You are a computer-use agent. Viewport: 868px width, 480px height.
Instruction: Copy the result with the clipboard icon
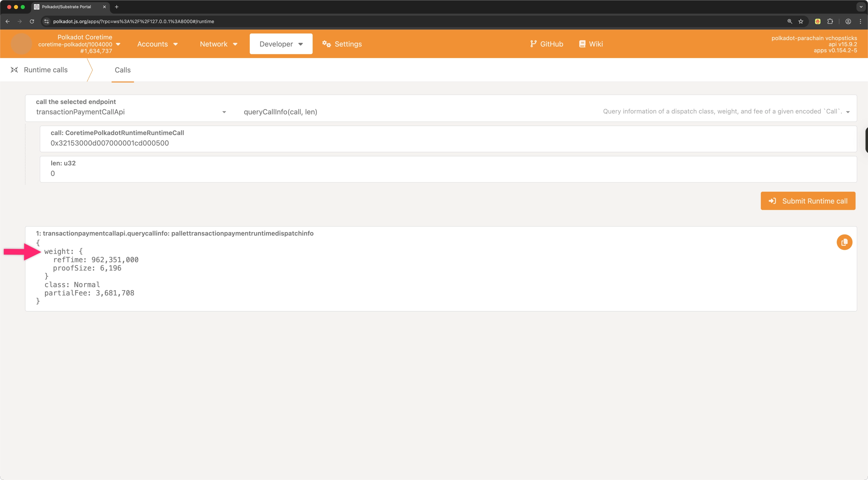click(x=844, y=242)
